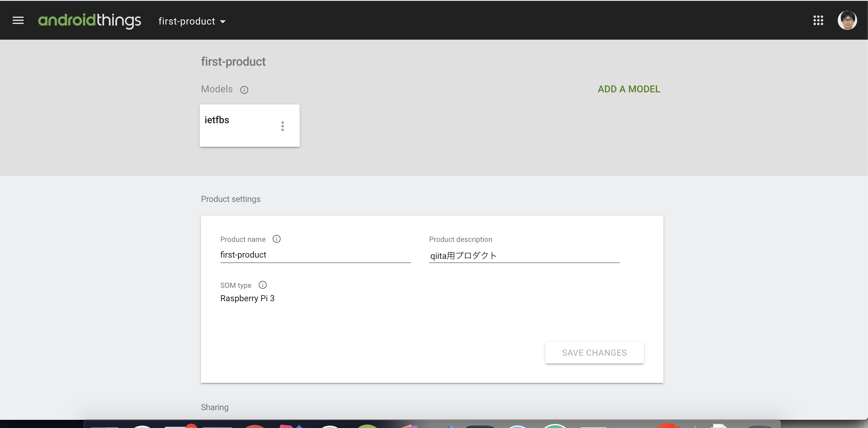Viewport: 868px width, 428px height.
Task: Click the Product settings heading
Action: [231, 199]
